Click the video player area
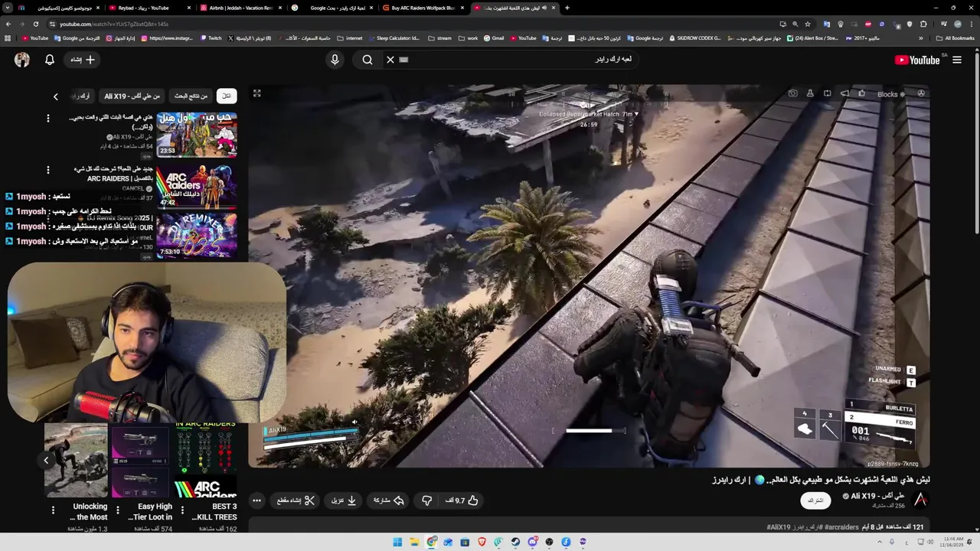The width and height of the screenshot is (980, 551). [589, 276]
